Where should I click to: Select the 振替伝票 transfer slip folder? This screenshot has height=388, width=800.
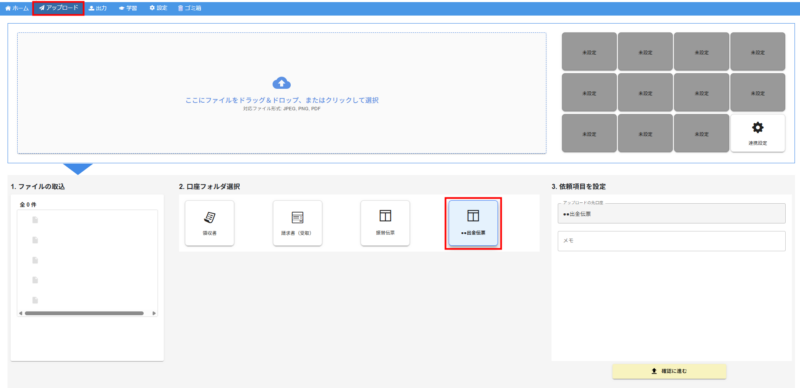click(x=385, y=223)
